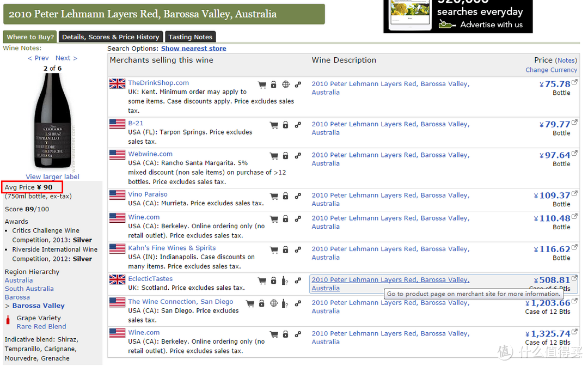Click the Rare Red Blend grape link

click(x=41, y=327)
